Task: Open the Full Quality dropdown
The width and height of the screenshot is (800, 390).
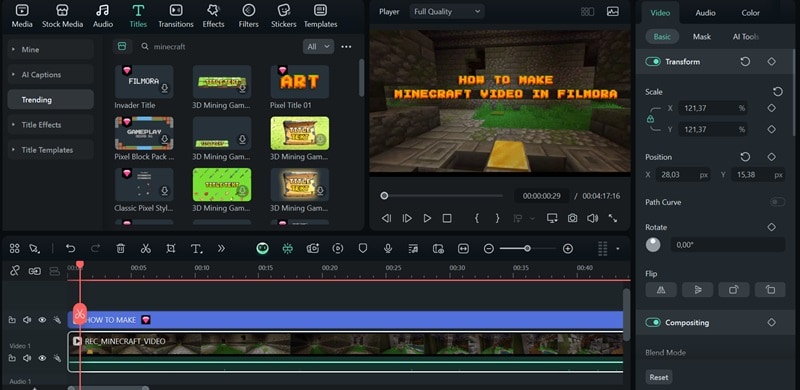Action: (x=447, y=11)
